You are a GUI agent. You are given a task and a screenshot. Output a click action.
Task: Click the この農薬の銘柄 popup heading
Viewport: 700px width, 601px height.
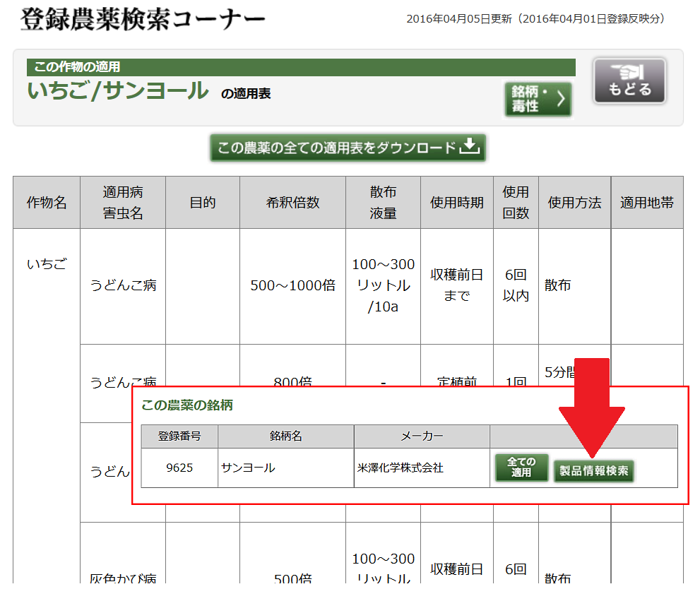tap(187, 405)
